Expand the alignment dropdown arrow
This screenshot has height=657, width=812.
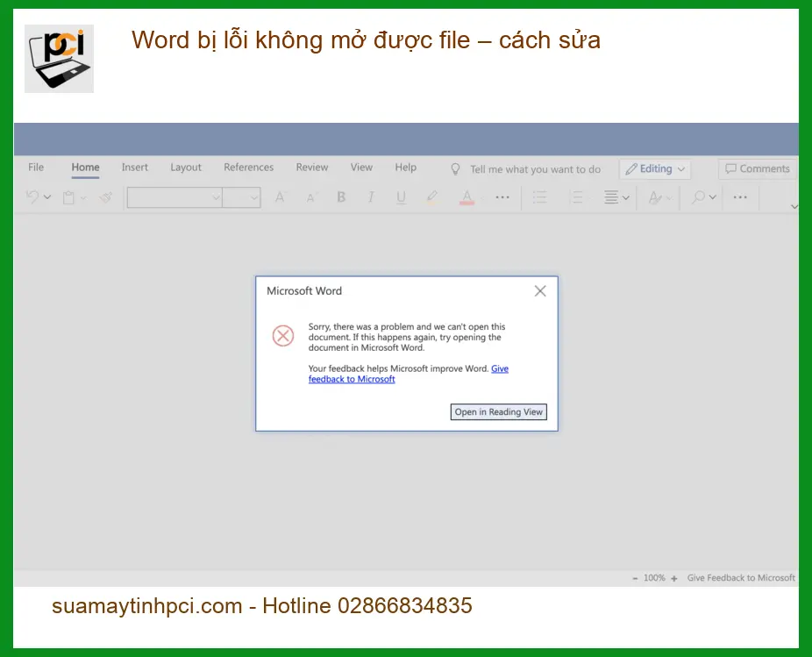626,198
